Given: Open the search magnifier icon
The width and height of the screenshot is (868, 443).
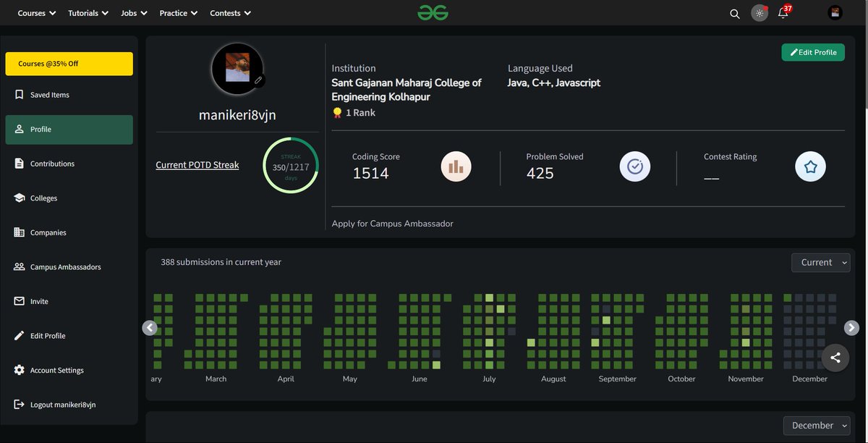Looking at the screenshot, I should [x=734, y=13].
